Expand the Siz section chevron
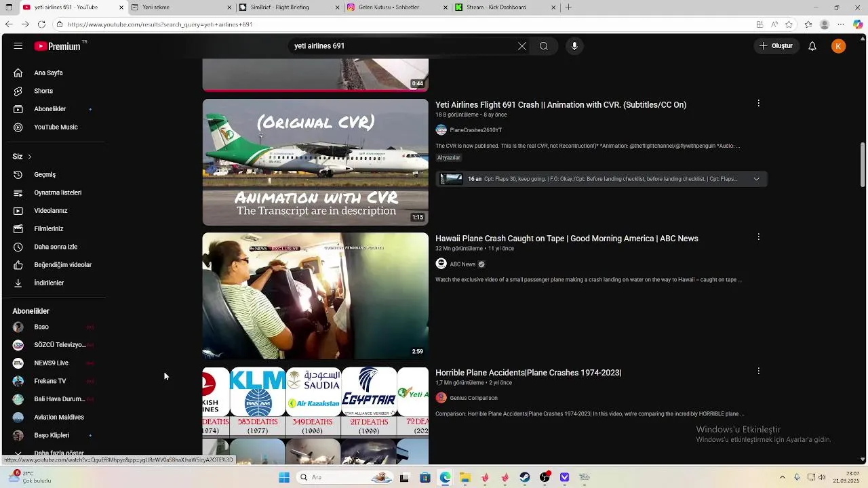The width and height of the screenshot is (868, 488). coord(29,157)
